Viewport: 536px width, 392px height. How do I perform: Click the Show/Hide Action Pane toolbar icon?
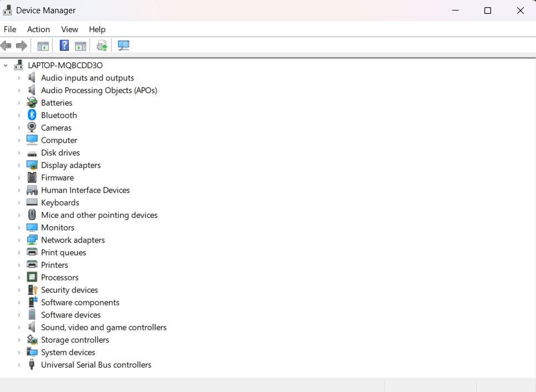click(80, 45)
